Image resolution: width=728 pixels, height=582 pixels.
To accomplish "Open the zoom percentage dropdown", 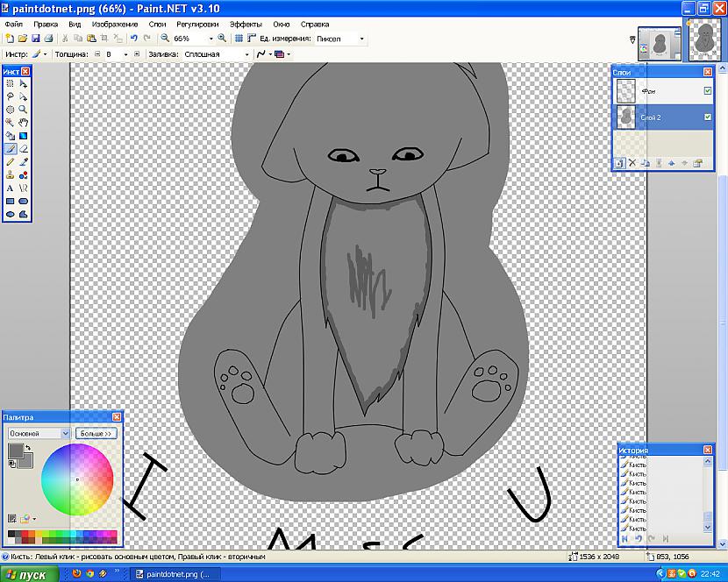I will (211, 39).
